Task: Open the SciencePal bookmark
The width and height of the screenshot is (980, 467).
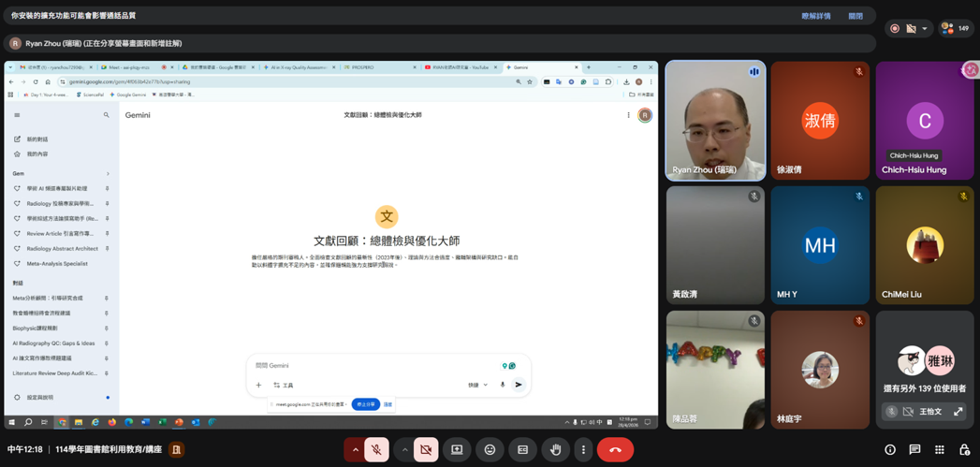Action: tap(90, 95)
